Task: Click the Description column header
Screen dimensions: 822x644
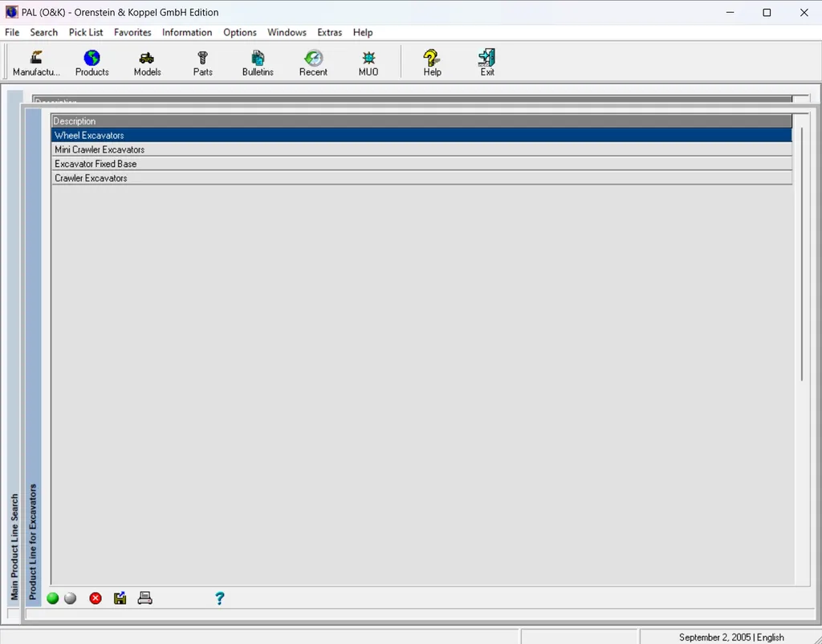Action: coord(421,121)
